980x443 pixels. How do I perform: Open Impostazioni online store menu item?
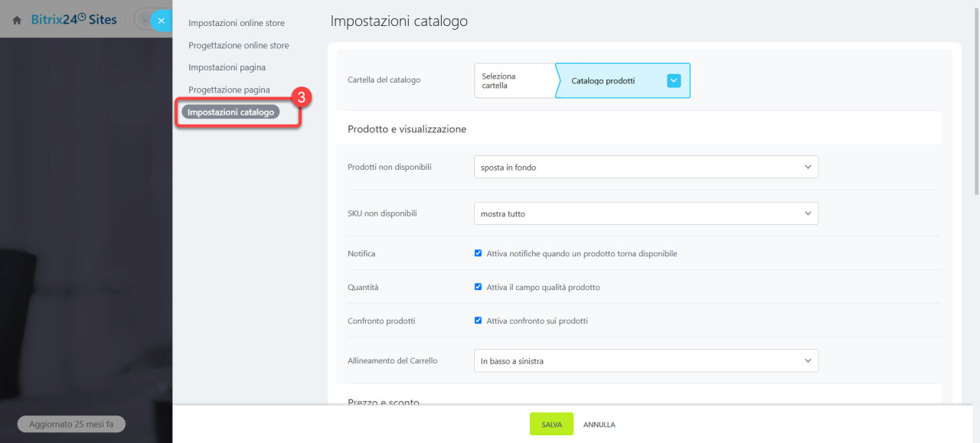[237, 23]
